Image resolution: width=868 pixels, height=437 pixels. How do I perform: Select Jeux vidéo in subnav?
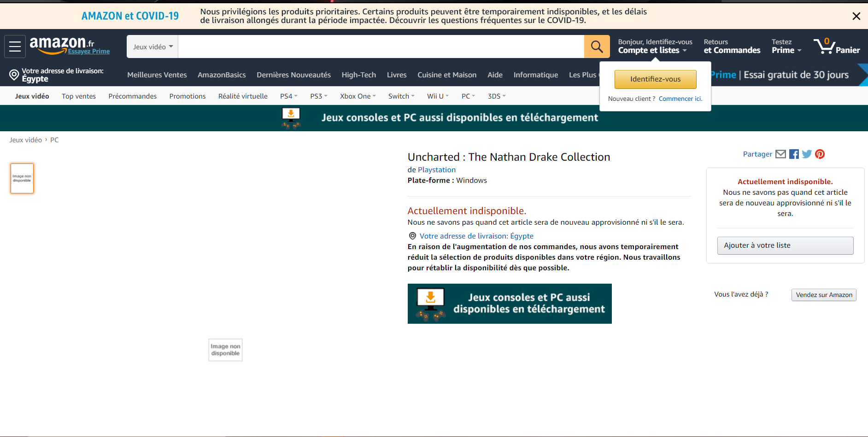click(32, 96)
